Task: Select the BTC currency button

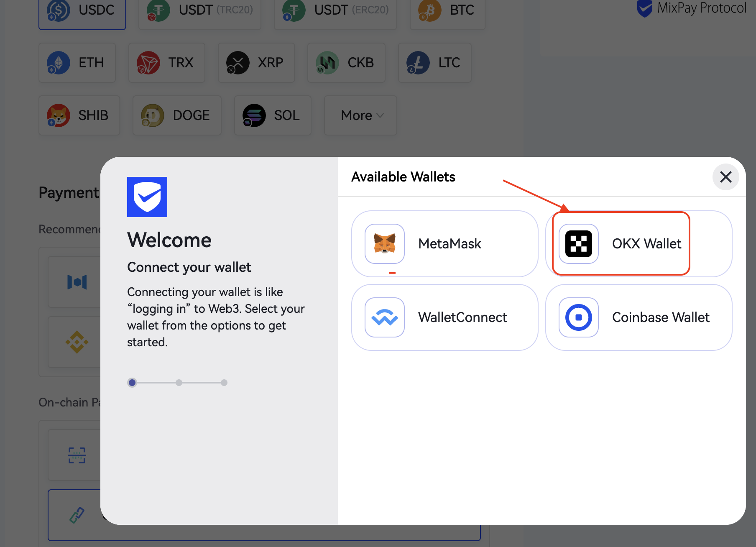Action: (x=447, y=10)
